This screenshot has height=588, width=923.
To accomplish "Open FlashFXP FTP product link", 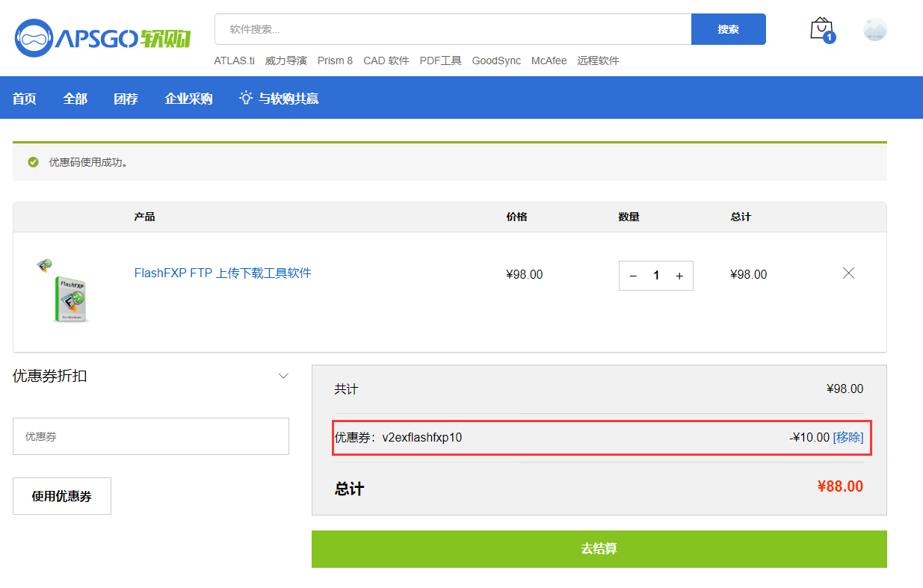I will 223,273.
